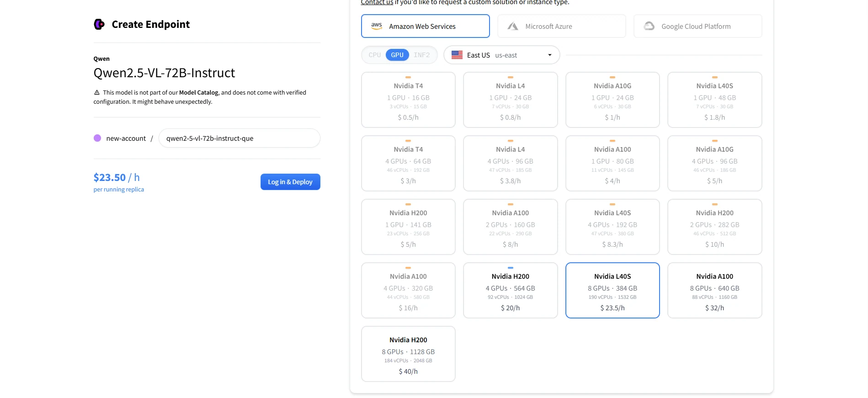Pick Nvidia A100 1 GPU 80 GB
Image resolution: width=868 pixels, height=398 pixels.
tap(612, 163)
